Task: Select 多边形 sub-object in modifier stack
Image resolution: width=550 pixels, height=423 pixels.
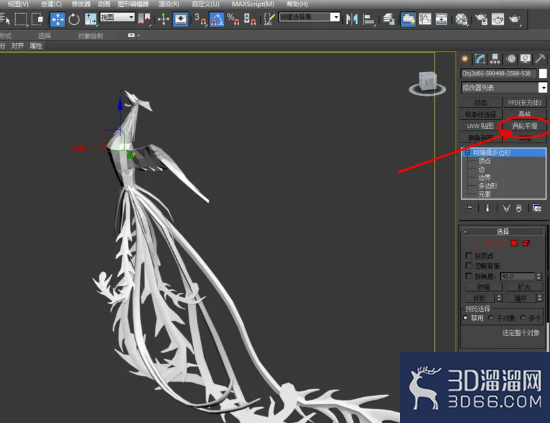Action: coord(488,186)
